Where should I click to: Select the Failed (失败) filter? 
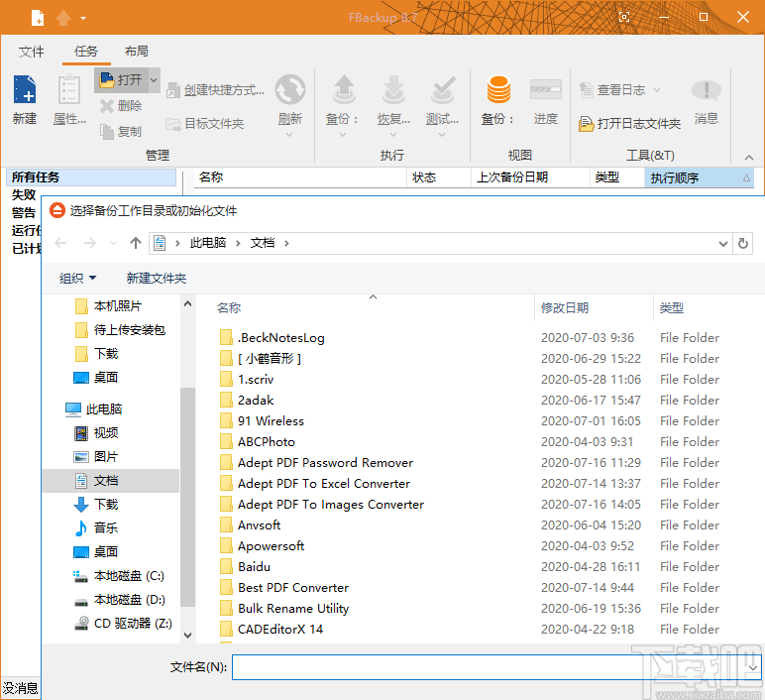tap(24, 194)
